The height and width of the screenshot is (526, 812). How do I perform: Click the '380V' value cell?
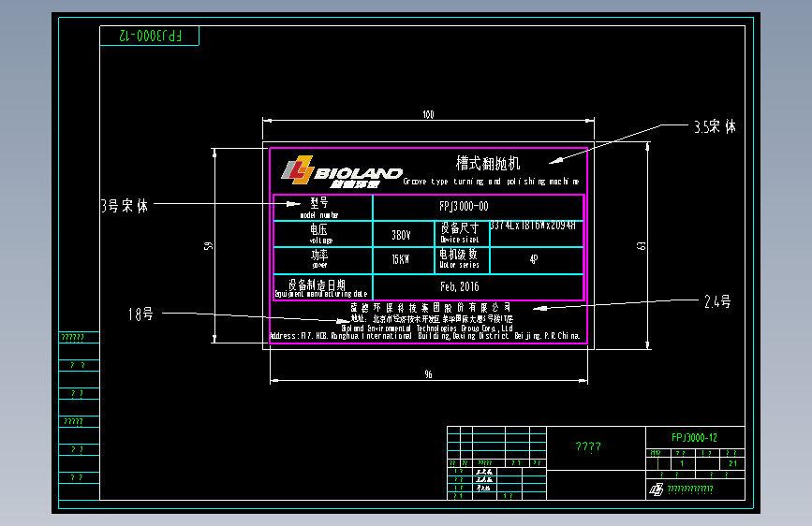coord(403,235)
